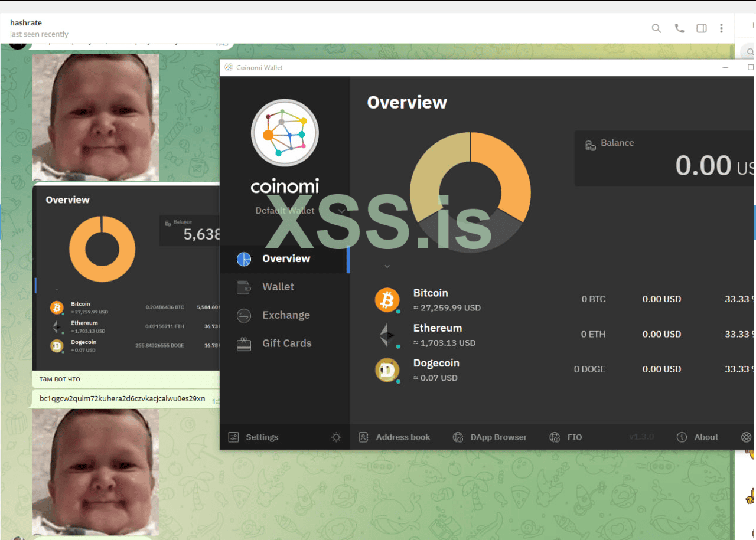Click the "0 BTC" amount
Screen dimensions: 756x540
[594, 299]
